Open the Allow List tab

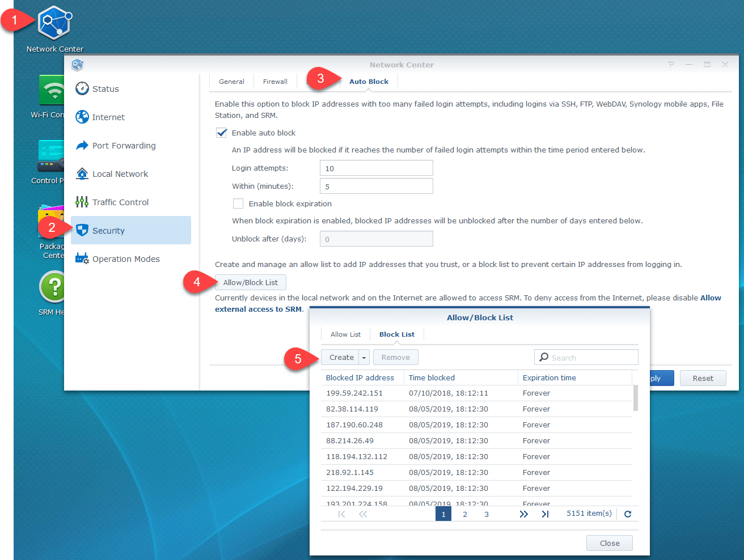click(345, 334)
